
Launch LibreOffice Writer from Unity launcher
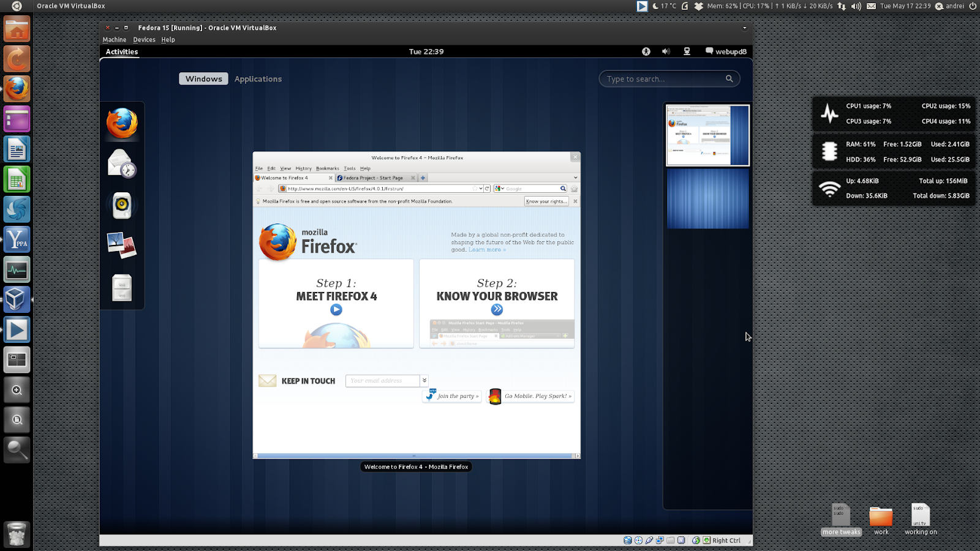tap(17, 149)
